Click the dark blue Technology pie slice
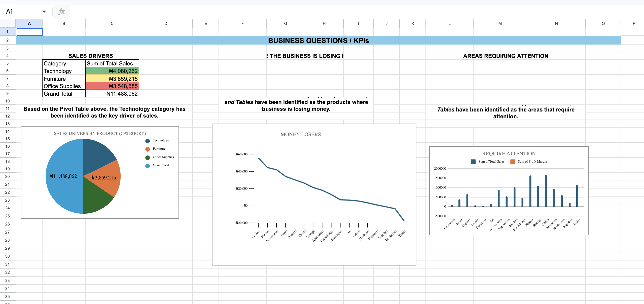 tap(97, 156)
